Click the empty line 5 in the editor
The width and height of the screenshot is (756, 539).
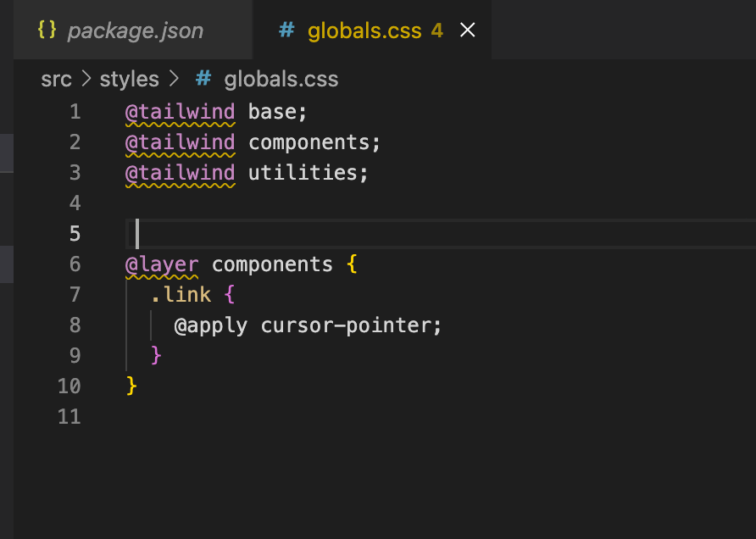click(339, 234)
